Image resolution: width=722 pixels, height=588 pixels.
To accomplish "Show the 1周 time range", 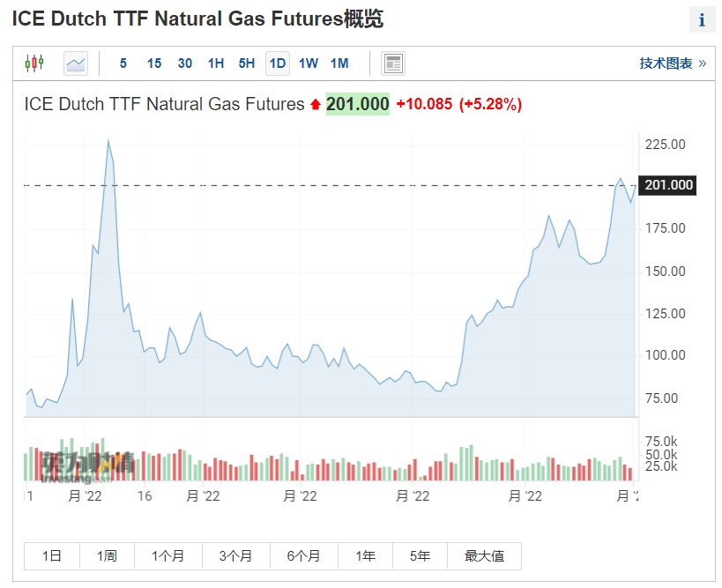I will point(107,556).
